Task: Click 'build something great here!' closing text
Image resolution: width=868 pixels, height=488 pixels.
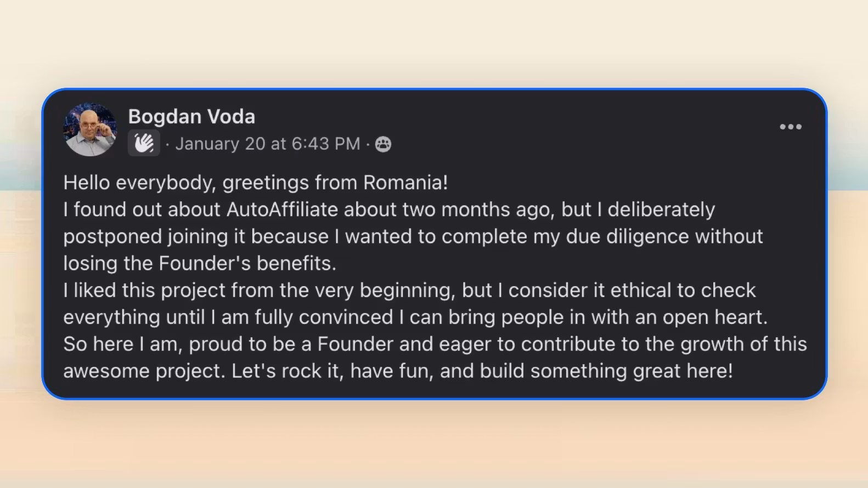Action: pyautogui.click(x=606, y=371)
